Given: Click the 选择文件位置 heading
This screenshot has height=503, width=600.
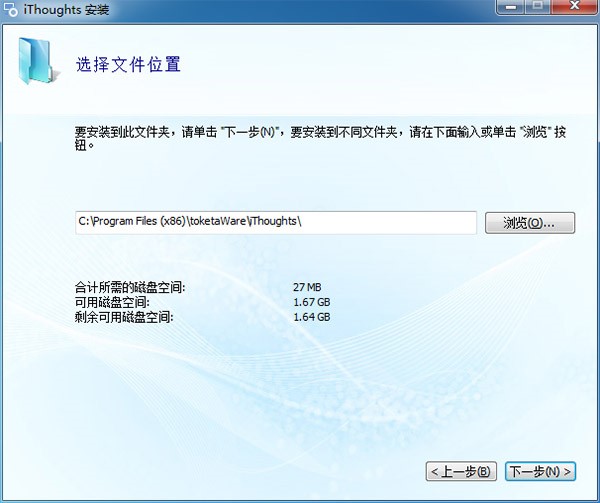Looking at the screenshot, I should click(x=128, y=64).
